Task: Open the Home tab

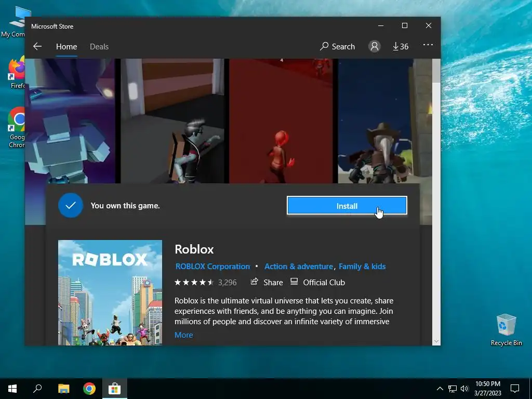Action: tap(66, 46)
